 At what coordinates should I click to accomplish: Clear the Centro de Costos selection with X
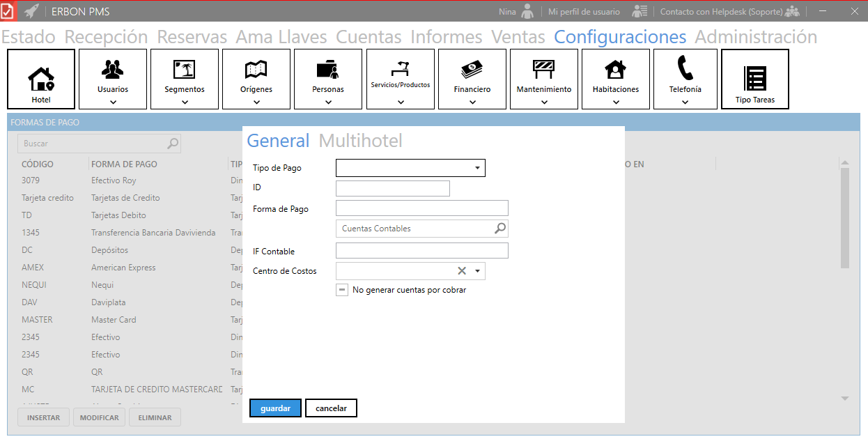click(x=461, y=271)
